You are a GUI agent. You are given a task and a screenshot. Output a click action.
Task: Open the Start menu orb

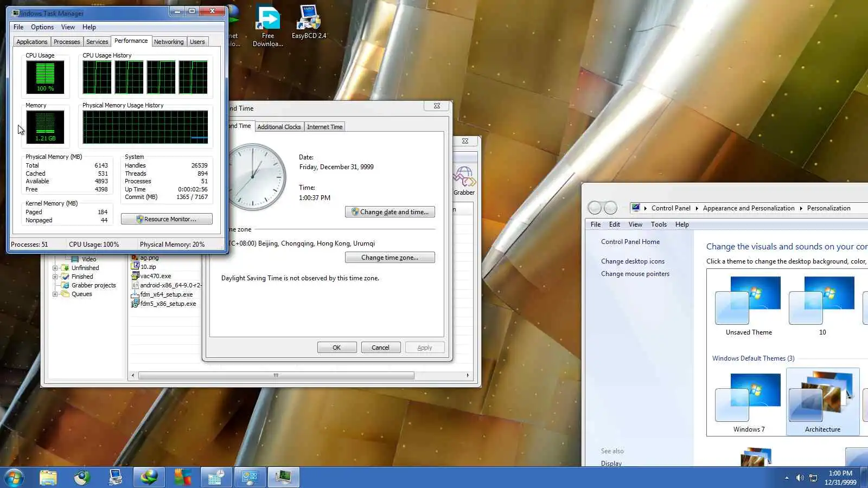[14, 477]
